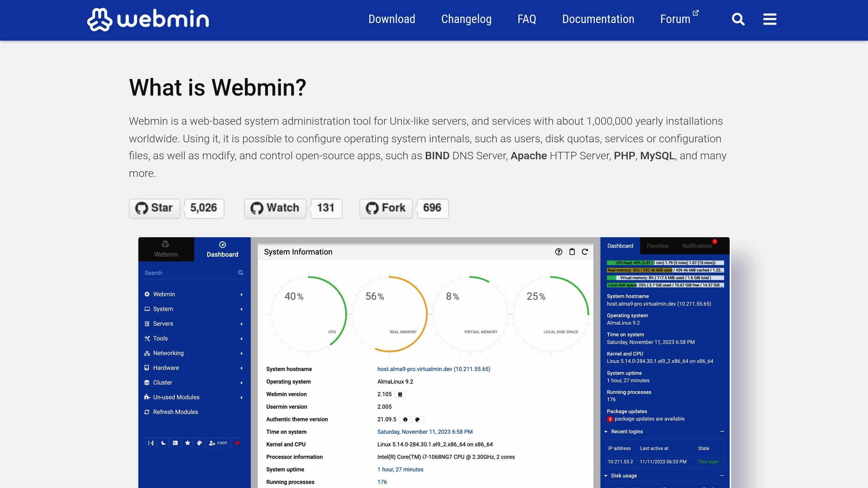The image size is (868, 488).
Task: Refresh System Information with reload icon
Action: tap(585, 252)
